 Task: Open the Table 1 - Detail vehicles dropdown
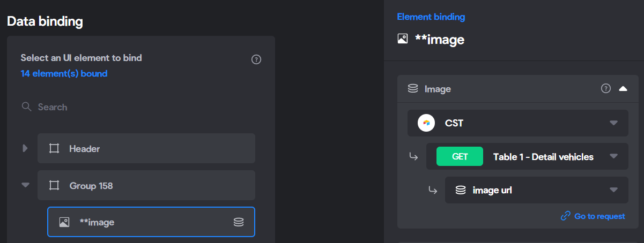pos(527,156)
